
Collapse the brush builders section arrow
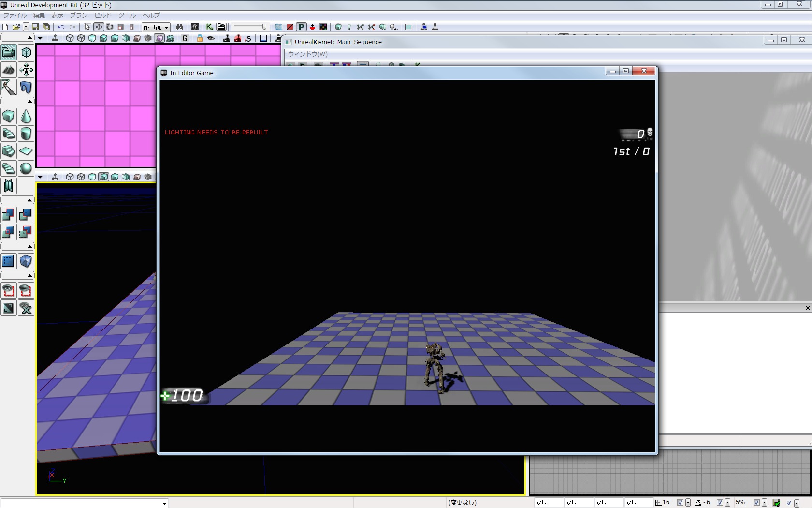point(29,102)
